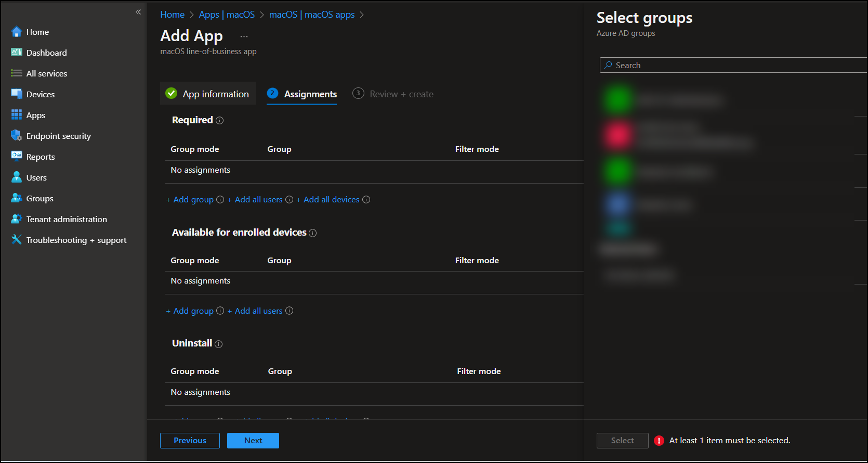Click info icon beside Required Add group
This screenshot has width=868, height=463.
(220, 200)
